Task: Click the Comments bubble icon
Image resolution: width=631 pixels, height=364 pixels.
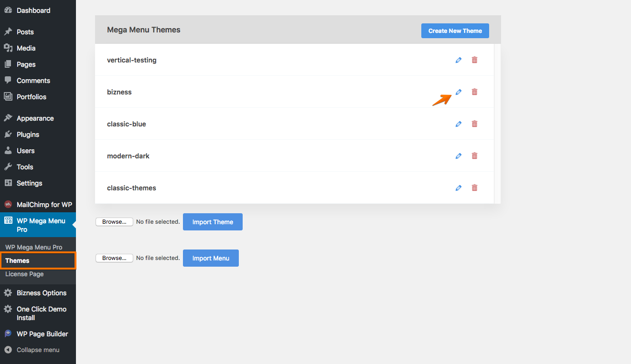Action: coord(8,80)
